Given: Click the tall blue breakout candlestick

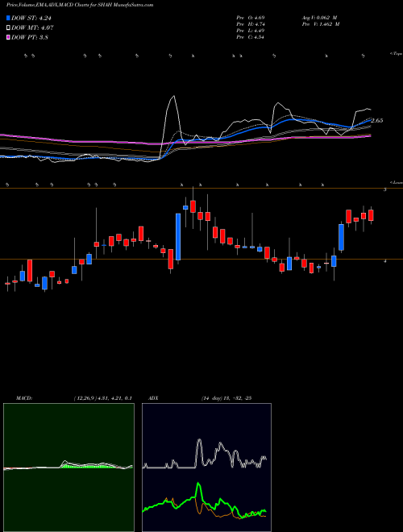Looking at the screenshot, I should 178,237.
